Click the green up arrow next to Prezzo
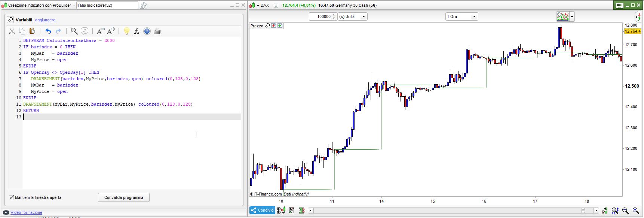This screenshot has width=644, height=218. click(x=280, y=26)
